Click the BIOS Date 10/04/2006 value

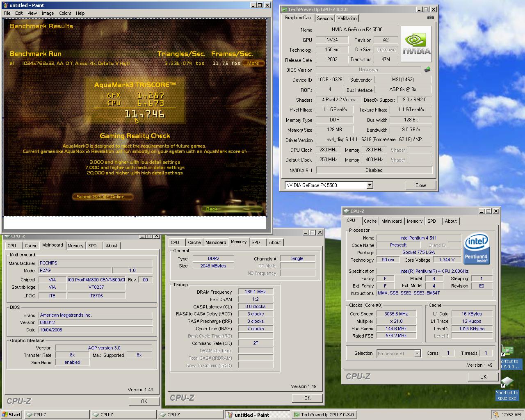click(x=96, y=330)
